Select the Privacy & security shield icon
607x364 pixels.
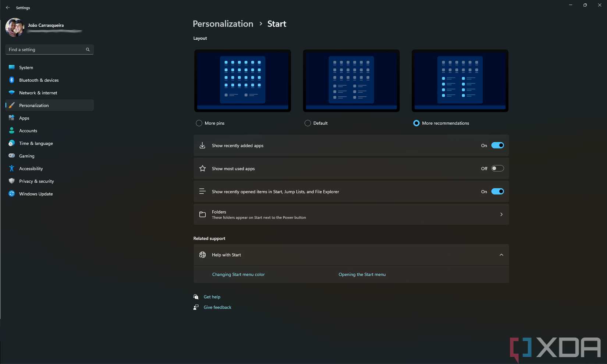point(11,181)
